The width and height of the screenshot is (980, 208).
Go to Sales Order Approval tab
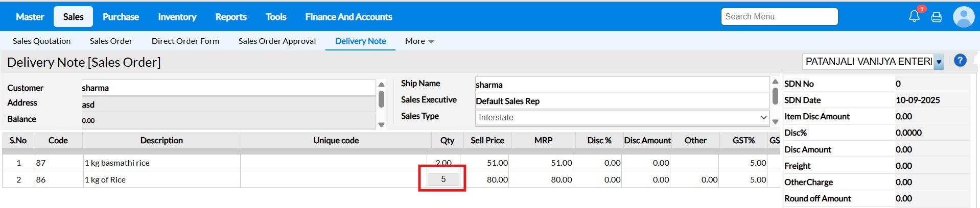click(x=277, y=41)
